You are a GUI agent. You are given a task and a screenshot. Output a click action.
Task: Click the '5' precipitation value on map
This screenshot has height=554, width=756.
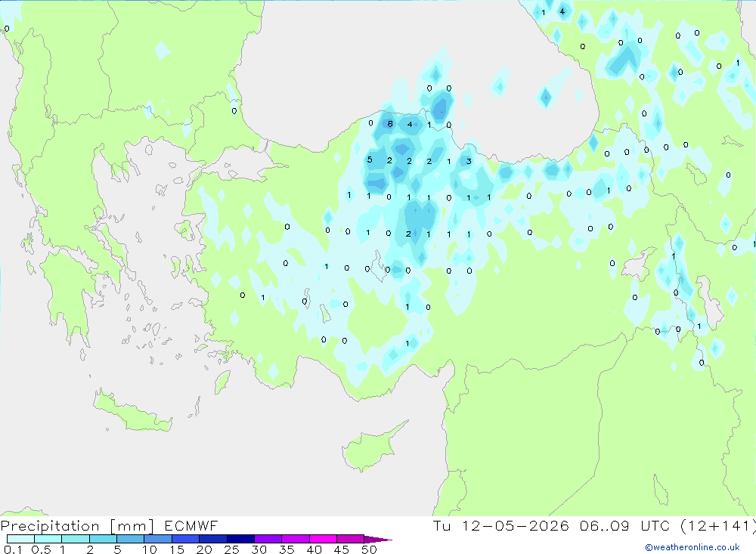[x=370, y=159]
